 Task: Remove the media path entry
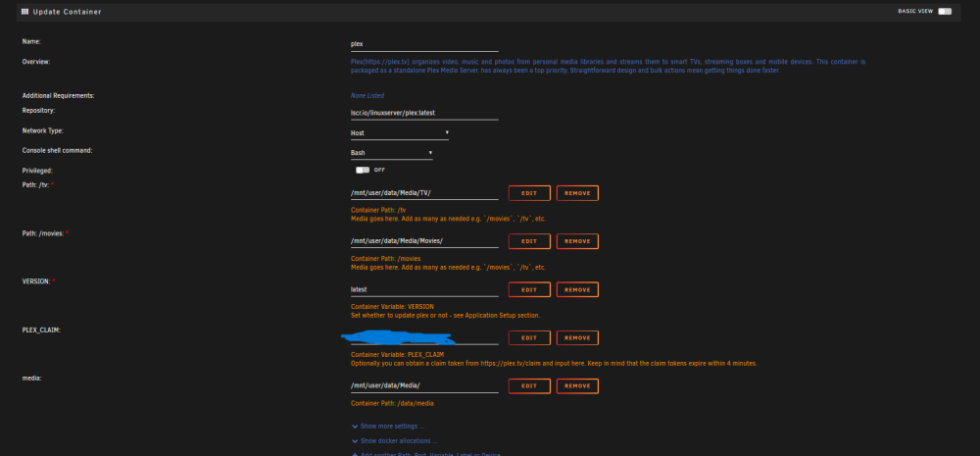(x=577, y=386)
